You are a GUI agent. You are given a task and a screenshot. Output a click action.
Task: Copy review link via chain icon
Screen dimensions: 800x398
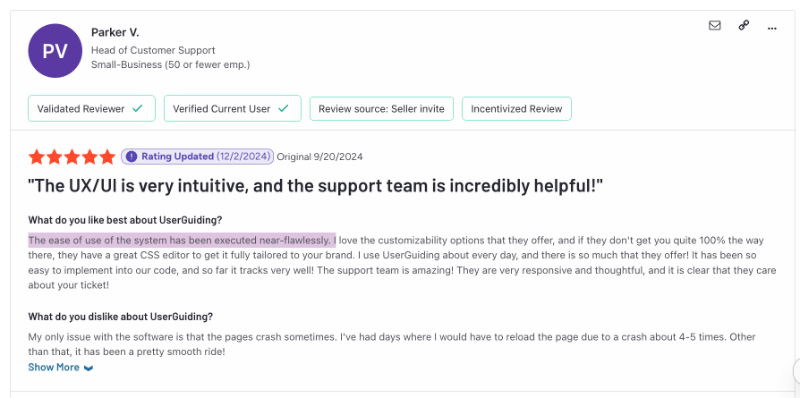[743, 26]
